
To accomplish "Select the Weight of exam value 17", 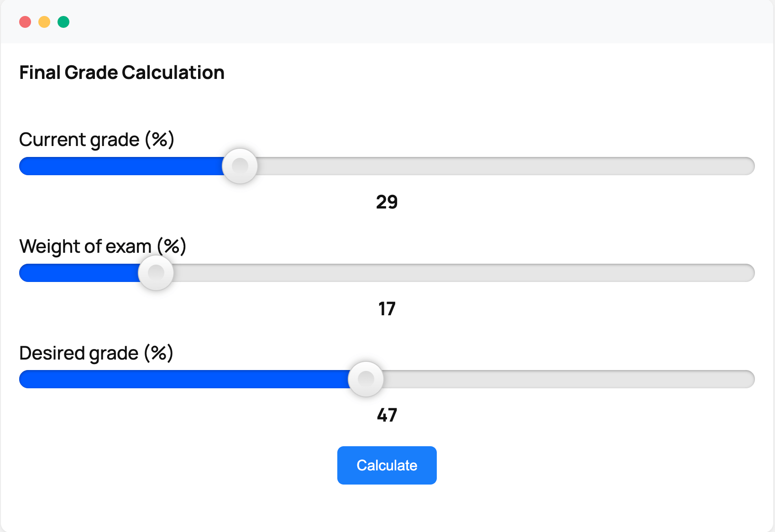I will click(387, 308).
